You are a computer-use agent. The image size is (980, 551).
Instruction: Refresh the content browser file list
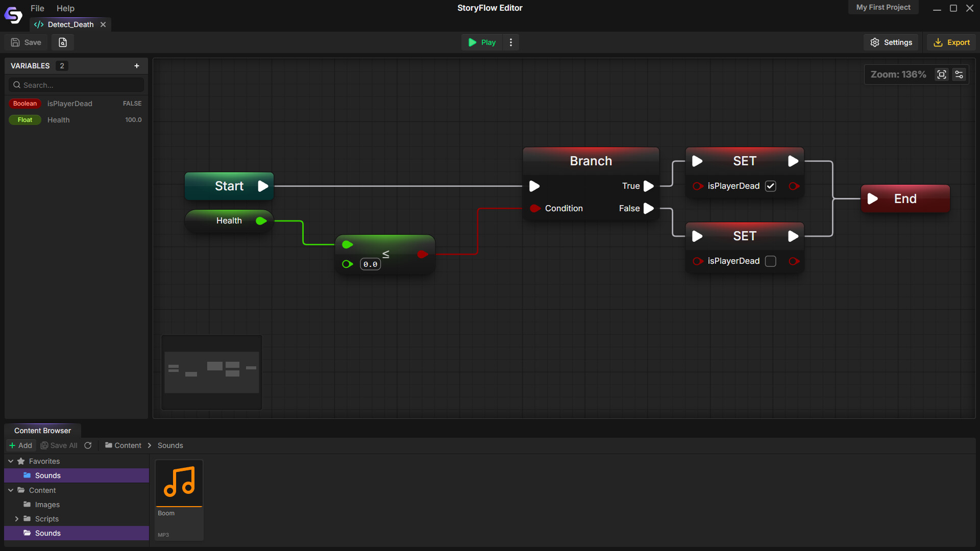pyautogui.click(x=87, y=445)
